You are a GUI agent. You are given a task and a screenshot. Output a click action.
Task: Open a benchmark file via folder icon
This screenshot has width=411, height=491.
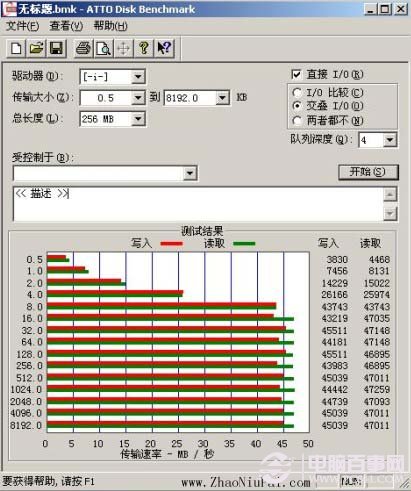(36, 49)
